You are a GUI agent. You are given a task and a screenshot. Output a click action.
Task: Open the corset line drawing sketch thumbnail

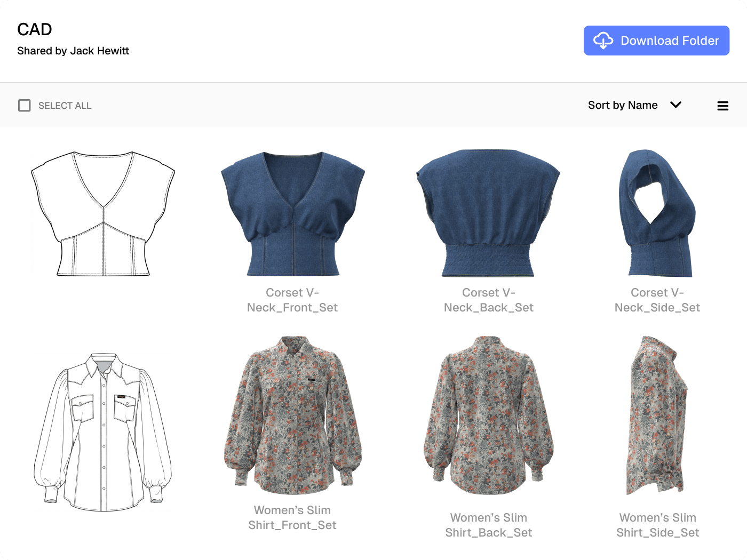click(103, 213)
